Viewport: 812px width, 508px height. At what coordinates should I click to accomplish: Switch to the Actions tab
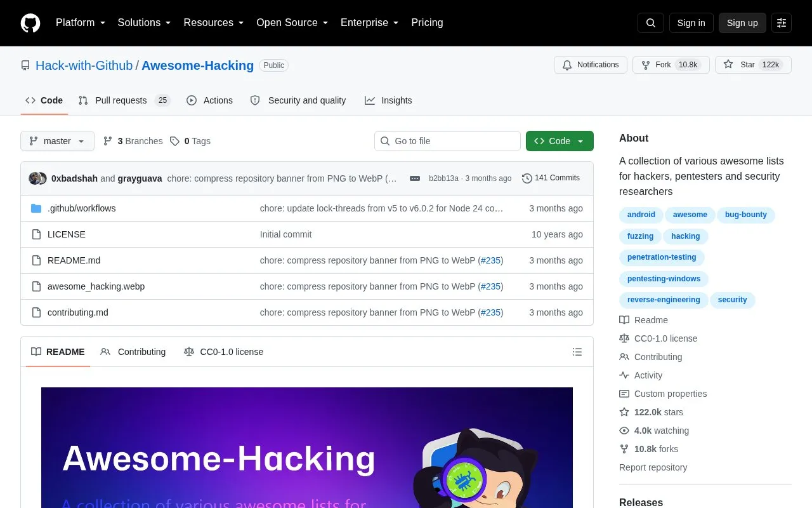click(209, 100)
